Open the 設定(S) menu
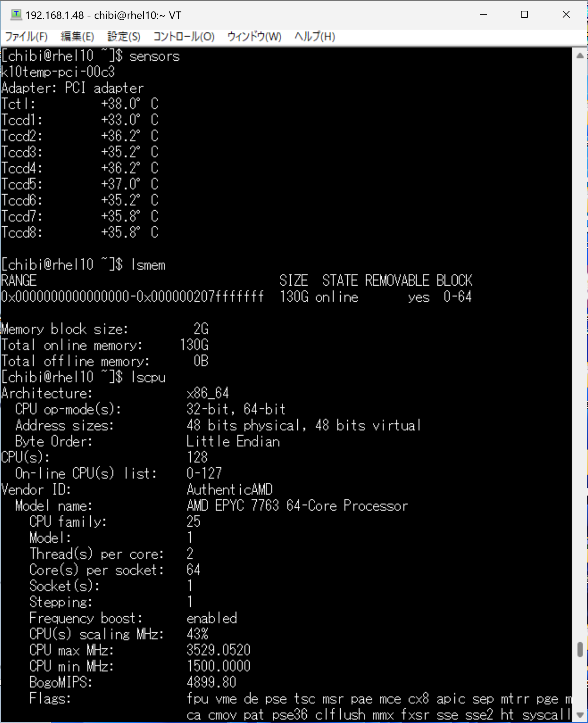588x723 pixels. pyautogui.click(x=124, y=36)
